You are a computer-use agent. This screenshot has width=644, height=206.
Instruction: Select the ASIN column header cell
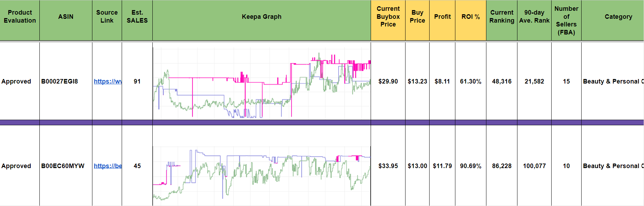(x=66, y=17)
